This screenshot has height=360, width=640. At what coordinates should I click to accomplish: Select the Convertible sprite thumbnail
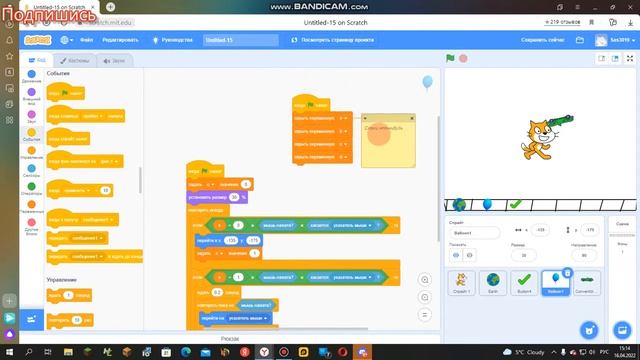587,283
